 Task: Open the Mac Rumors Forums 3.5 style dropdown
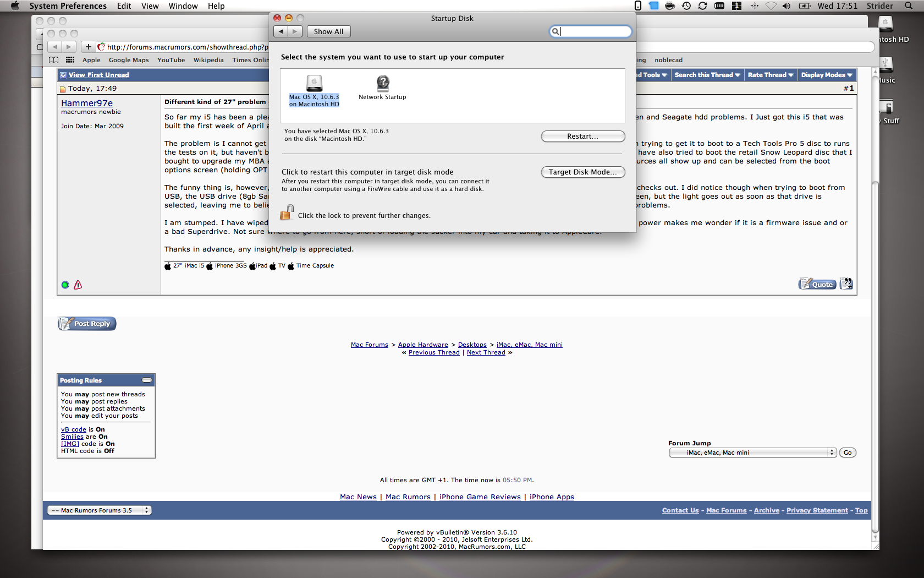click(100, 510)
